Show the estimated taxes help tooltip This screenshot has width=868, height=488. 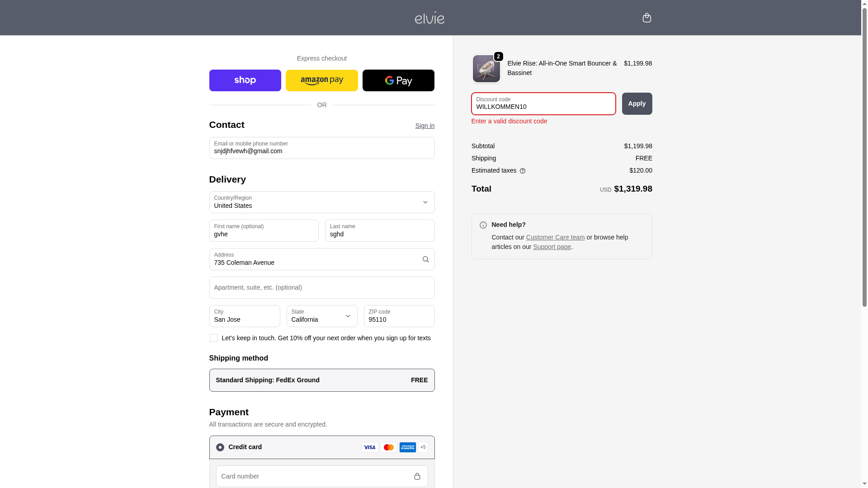(x=523, y=171)
